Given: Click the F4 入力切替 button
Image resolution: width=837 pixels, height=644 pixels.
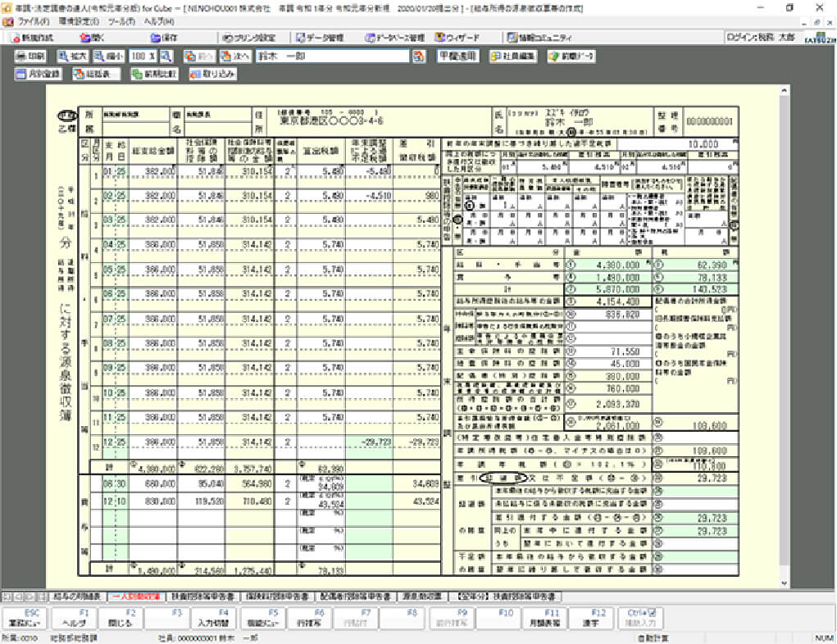Looking at the screenshot, I should pyautogui.click(x=213, y=618).
